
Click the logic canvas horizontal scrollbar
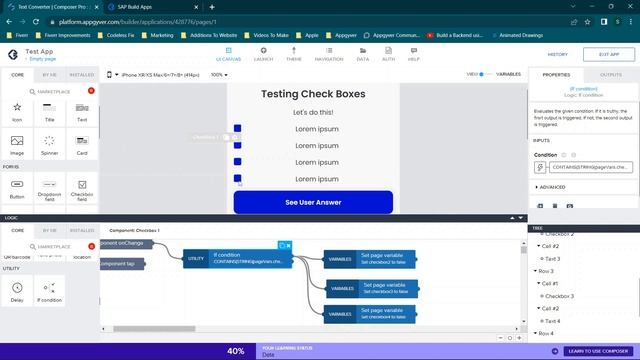(x=154, y=329)
